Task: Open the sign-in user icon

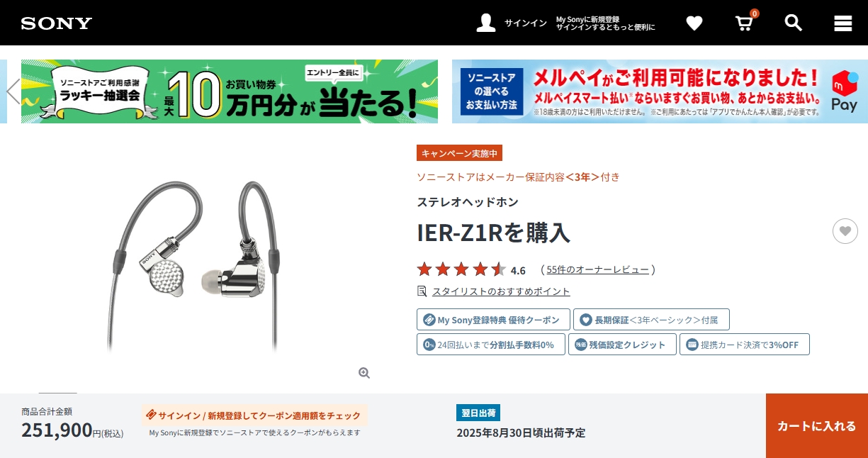Action: (486, 23)
